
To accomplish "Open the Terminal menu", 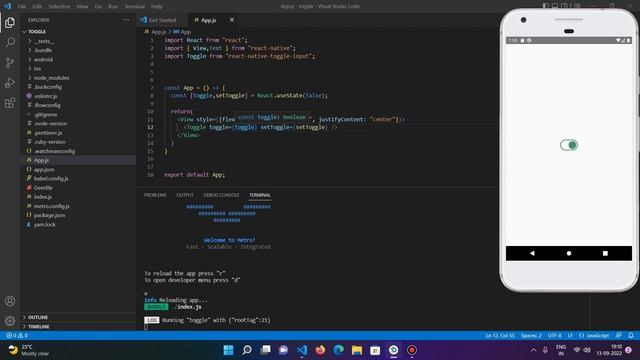I will tap(134, 7).
